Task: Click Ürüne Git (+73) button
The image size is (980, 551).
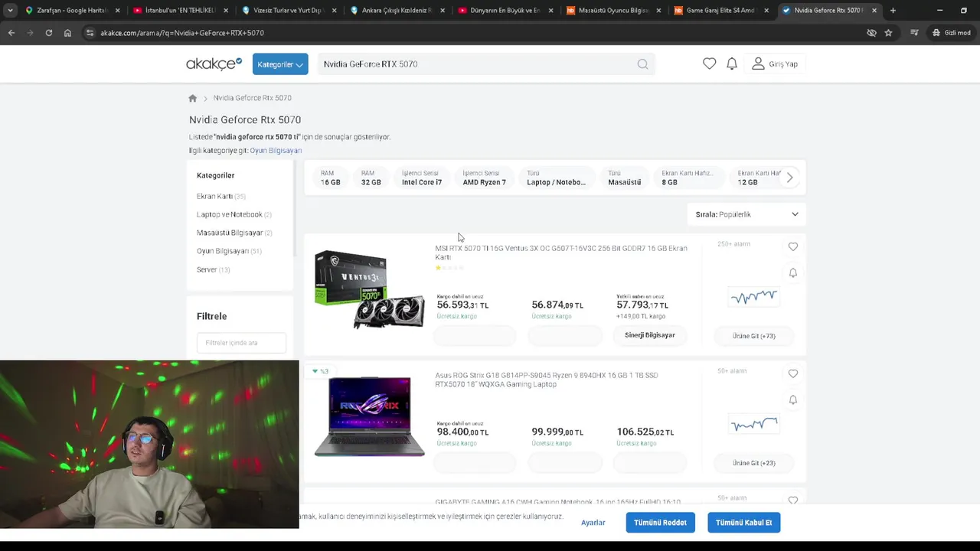Action: (x=754, y=336)
